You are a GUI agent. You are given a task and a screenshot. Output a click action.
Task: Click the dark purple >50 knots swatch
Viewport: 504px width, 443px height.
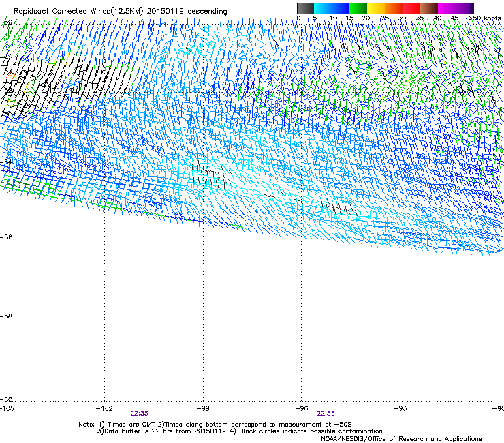pyautogui.click(x=471, y=8)
